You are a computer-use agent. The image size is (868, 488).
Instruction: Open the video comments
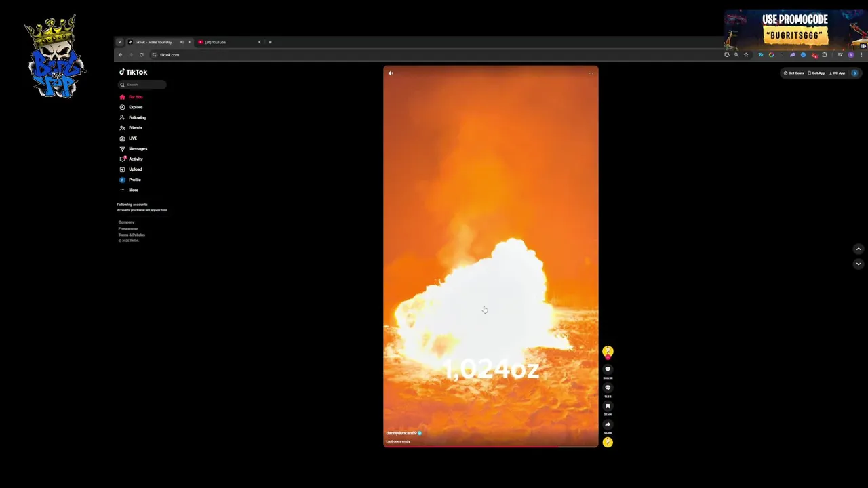pyautogui.click(x=608, y=388)
